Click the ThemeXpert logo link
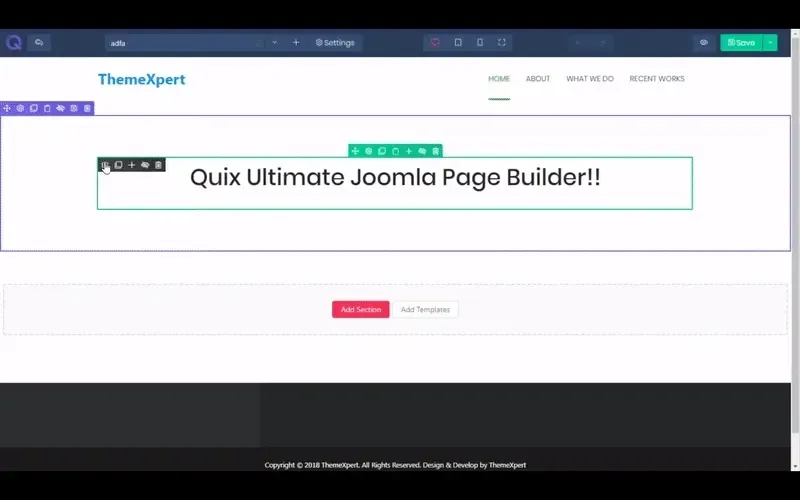The width and height of the screenshot is (800, 500). point(142,80)
